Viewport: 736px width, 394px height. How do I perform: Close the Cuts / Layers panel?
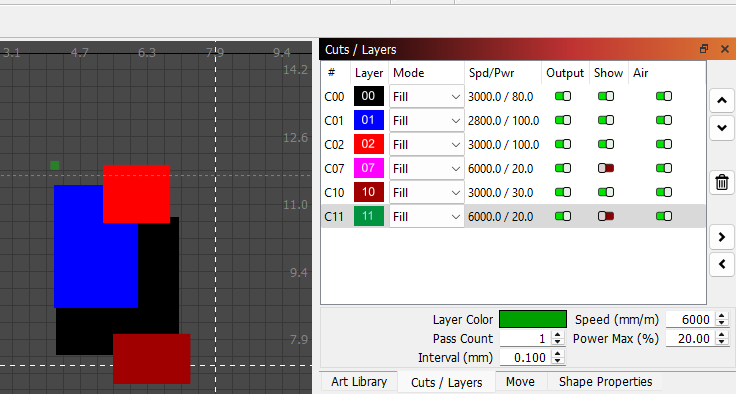point(725,49)
